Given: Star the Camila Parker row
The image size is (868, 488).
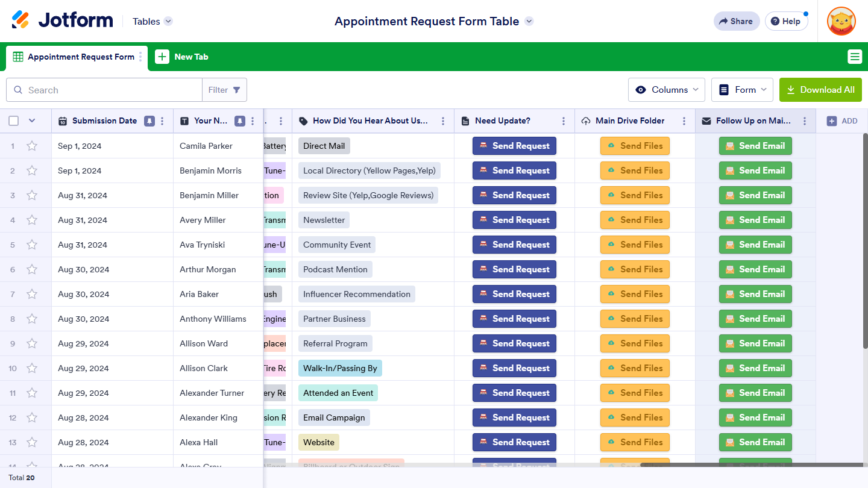Looking at the screenshot, I should pos(32,146).
